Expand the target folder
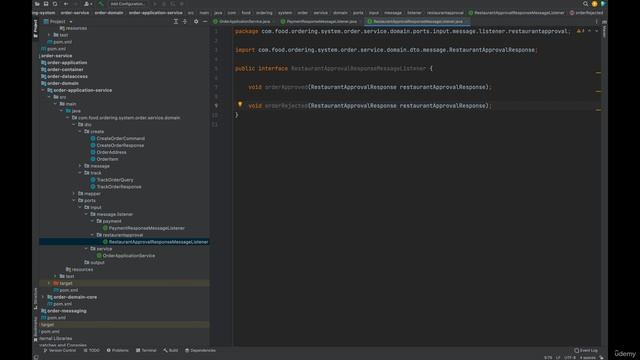 click(x=49, y=283)
